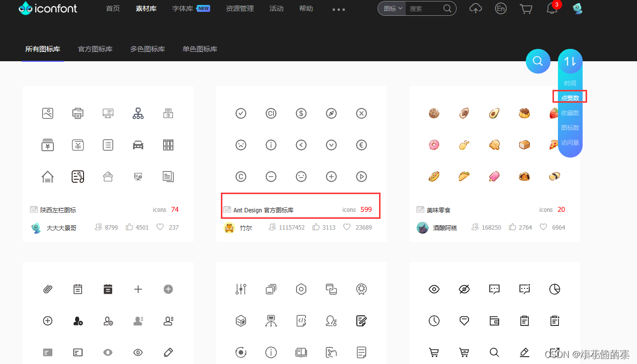Viewport: 637px width, 364px height.
Task: Click your account avatar in the top bar
Action: 577,8
